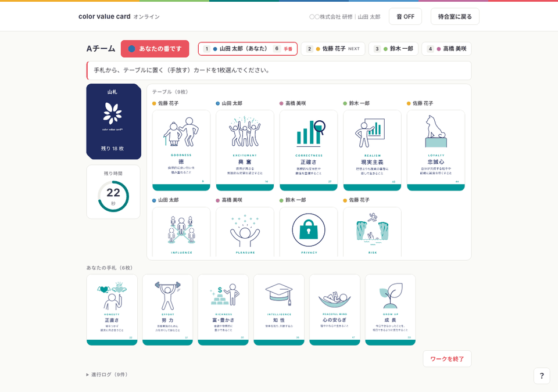This screenshot has width=558, height=392.
Task: Click the オンライン label beside the logo
Action: tap(146, 17)
